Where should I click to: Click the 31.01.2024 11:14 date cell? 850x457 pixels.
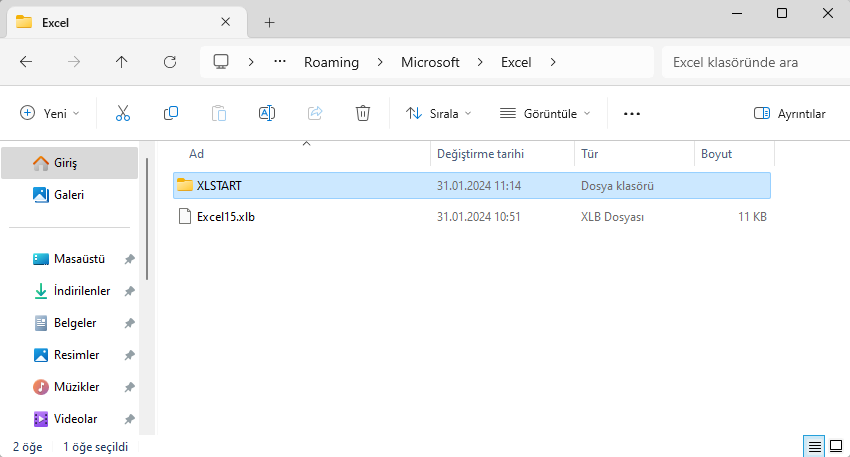[479, 185]
